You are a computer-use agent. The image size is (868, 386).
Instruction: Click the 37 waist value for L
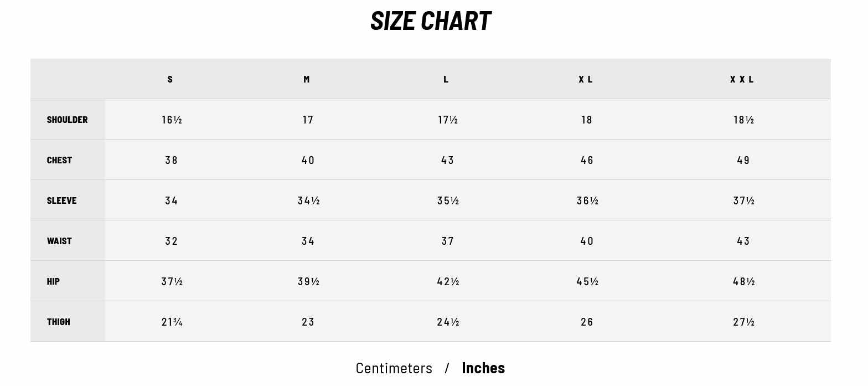click(447, 241)
